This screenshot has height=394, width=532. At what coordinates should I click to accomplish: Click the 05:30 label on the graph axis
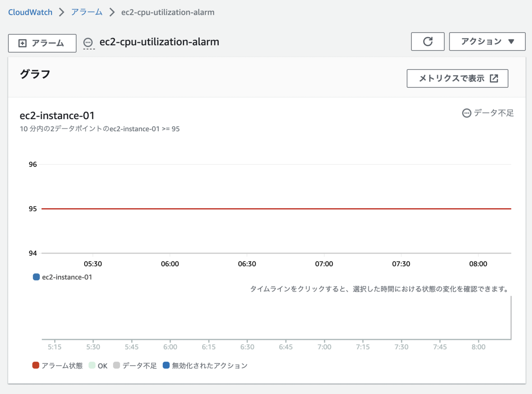click(93, 264)
